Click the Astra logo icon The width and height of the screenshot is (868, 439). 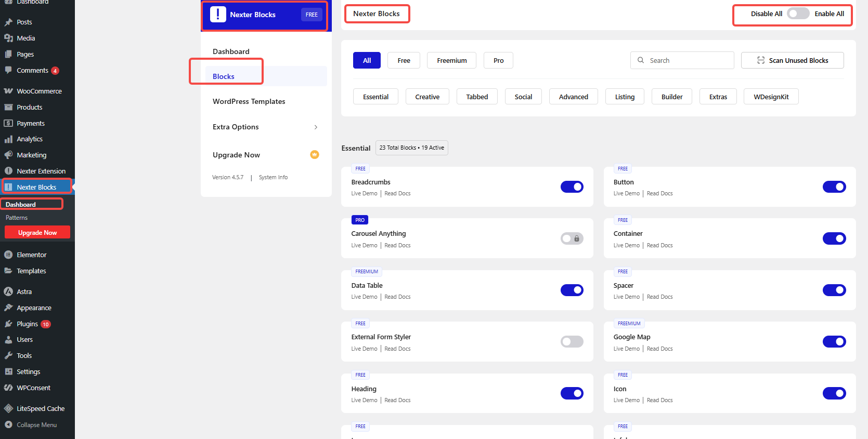coord(8,291)
